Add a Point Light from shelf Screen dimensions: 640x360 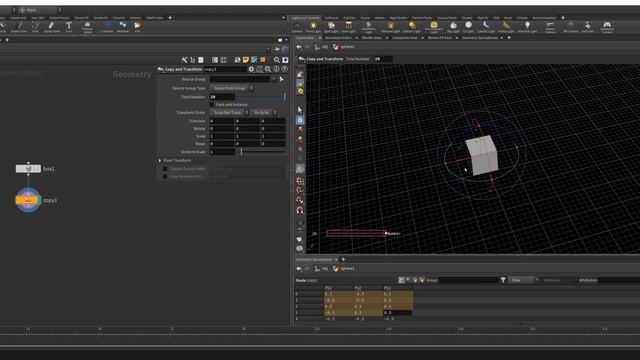[313, 27]
